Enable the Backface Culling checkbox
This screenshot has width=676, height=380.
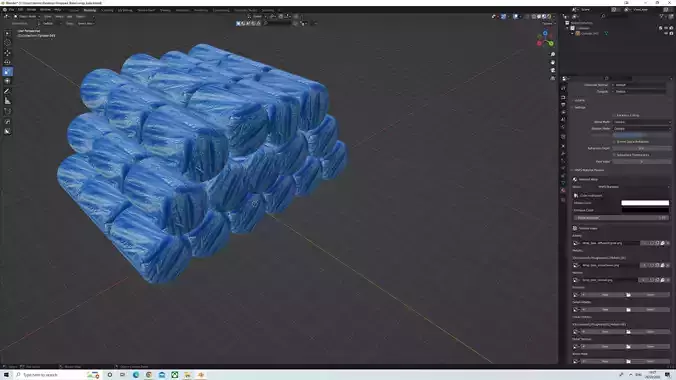tap(614, 116)
